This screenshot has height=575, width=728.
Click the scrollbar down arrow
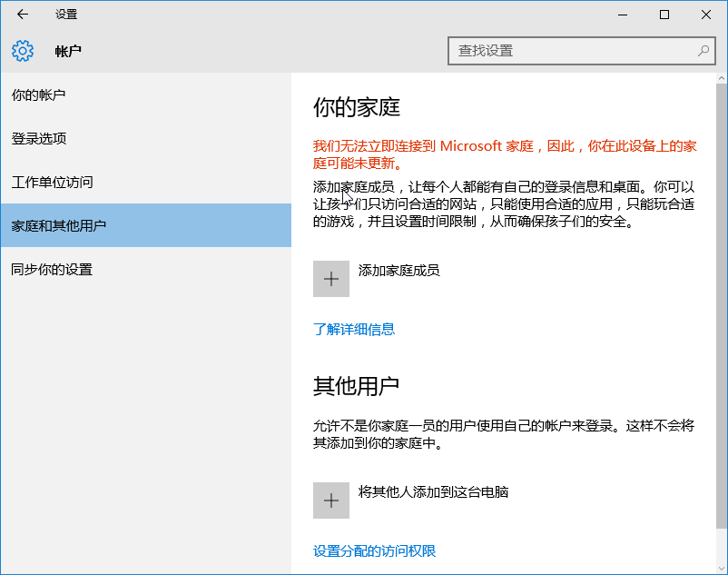pyautogui.click(x=722, y=567)
